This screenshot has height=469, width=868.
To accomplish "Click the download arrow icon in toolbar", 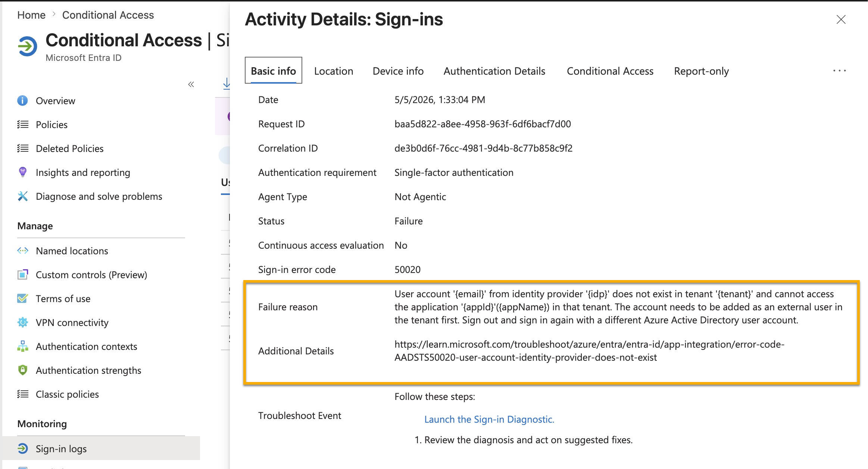I will coord(226,84).
